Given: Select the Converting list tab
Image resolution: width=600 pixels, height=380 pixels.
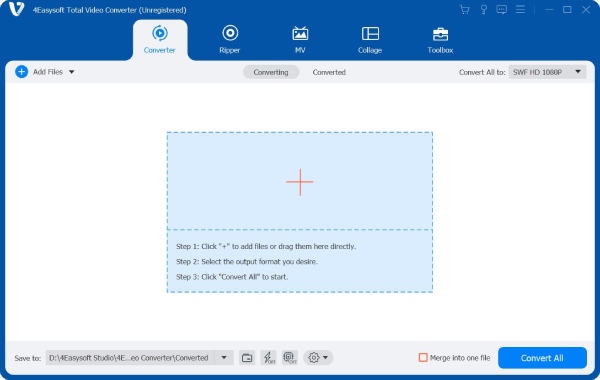Looking at the screenshot, I should (271, 72).
